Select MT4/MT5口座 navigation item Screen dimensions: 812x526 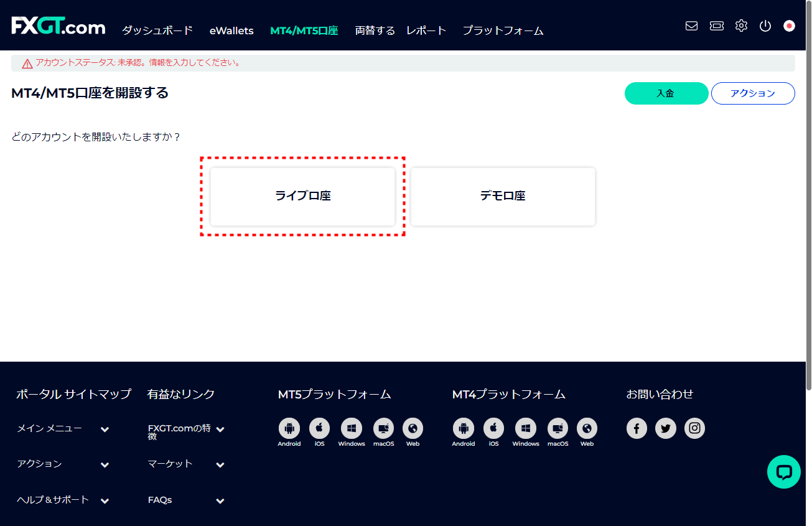[304, 31]
